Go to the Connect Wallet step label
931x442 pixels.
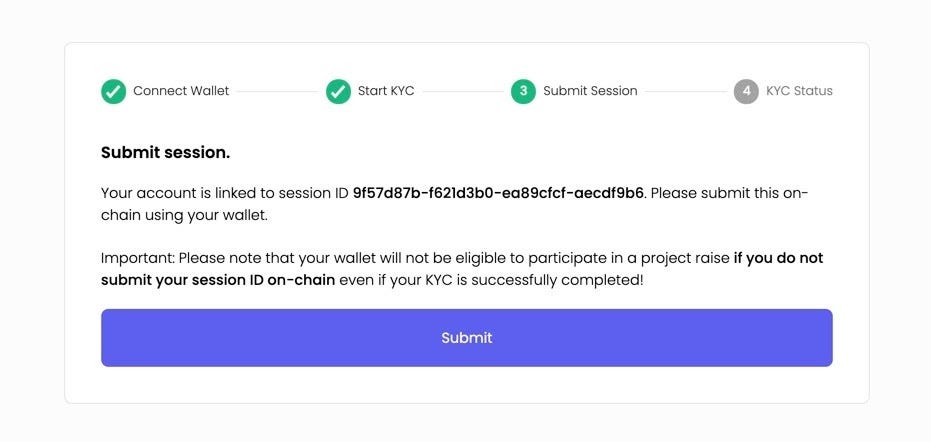[181, 91]
